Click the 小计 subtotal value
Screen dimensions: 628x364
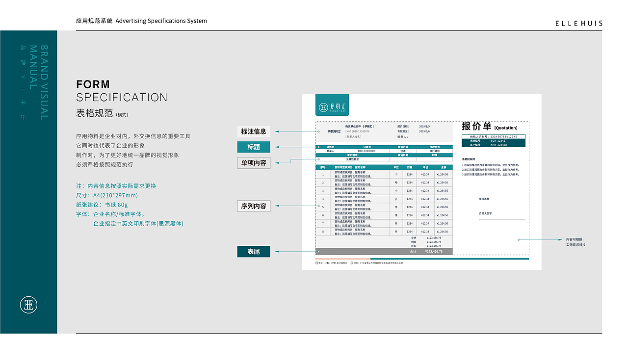tap(434, 238)
